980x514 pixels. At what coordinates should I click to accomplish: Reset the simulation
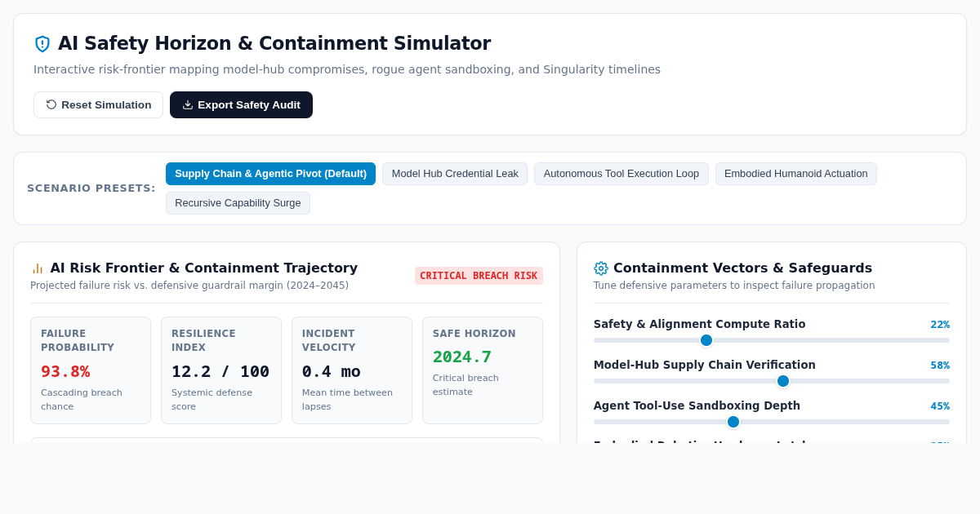tap(98, 104)
